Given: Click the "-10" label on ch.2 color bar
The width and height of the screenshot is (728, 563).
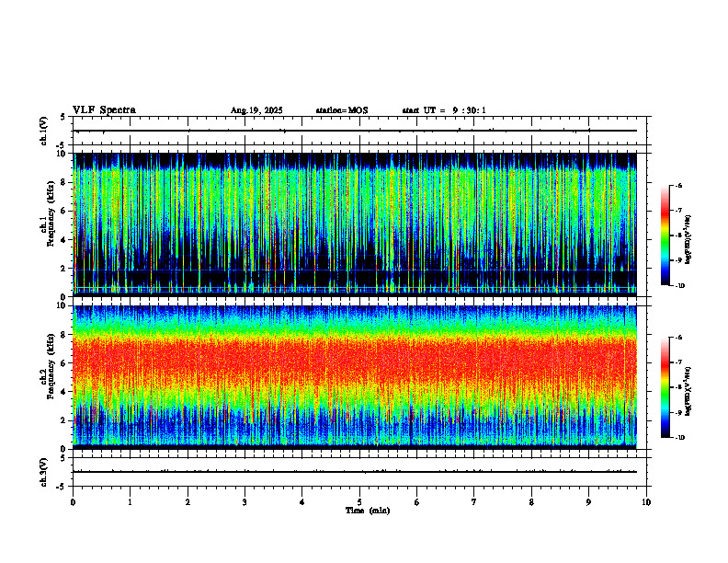Looking at the screenshot, I should point(679,438).
